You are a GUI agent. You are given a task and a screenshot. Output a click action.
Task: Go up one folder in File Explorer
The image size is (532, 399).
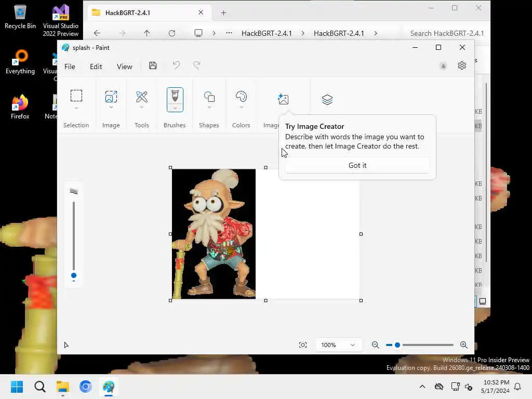pos(147,33)
